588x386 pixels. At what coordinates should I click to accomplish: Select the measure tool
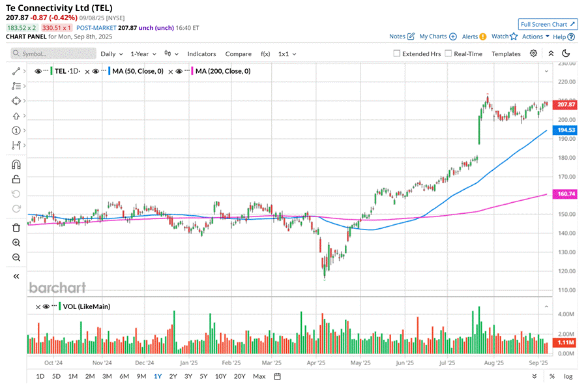click(x=16, y=145)
